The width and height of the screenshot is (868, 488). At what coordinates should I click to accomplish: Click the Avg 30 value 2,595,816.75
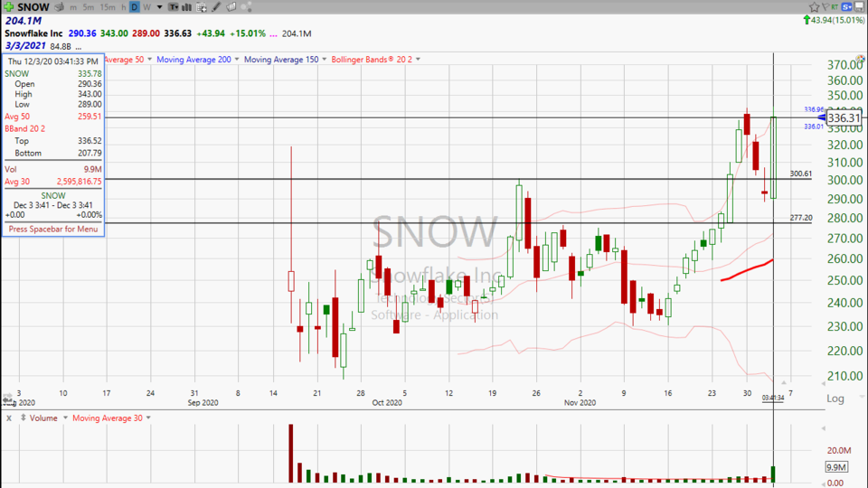pyautogui.click(x=80, y=182)
